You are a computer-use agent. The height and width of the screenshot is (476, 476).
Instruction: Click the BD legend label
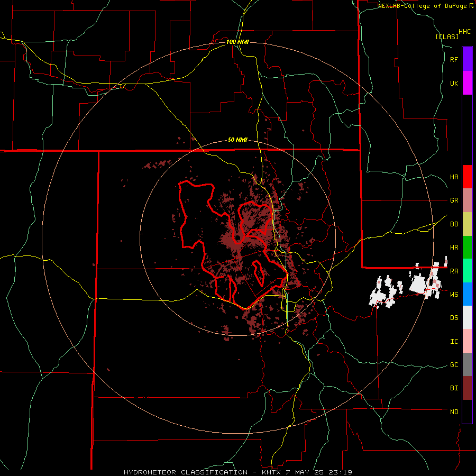(454, 224)
